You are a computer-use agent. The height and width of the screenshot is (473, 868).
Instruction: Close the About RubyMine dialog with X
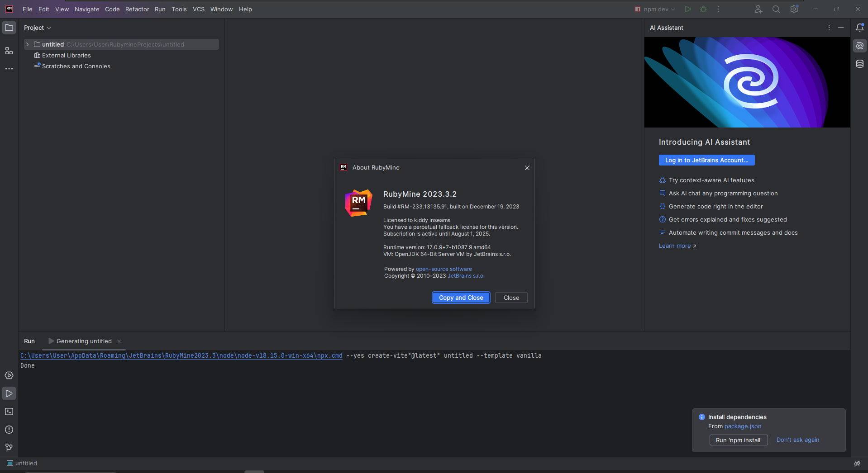(527, 168)
